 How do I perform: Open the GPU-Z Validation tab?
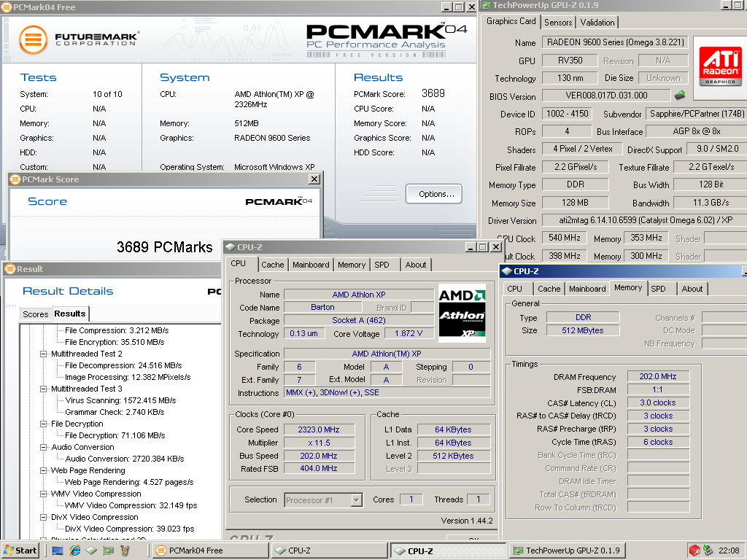(597, 23)
